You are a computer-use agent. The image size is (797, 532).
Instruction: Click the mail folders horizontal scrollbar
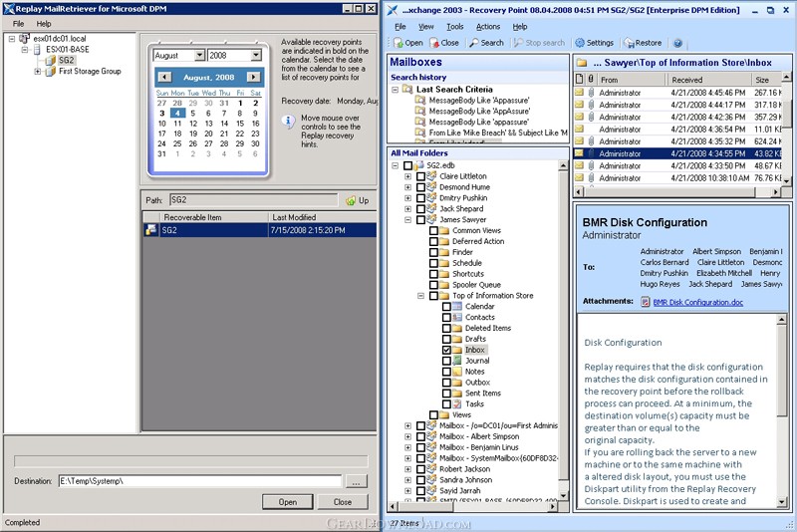474,506
